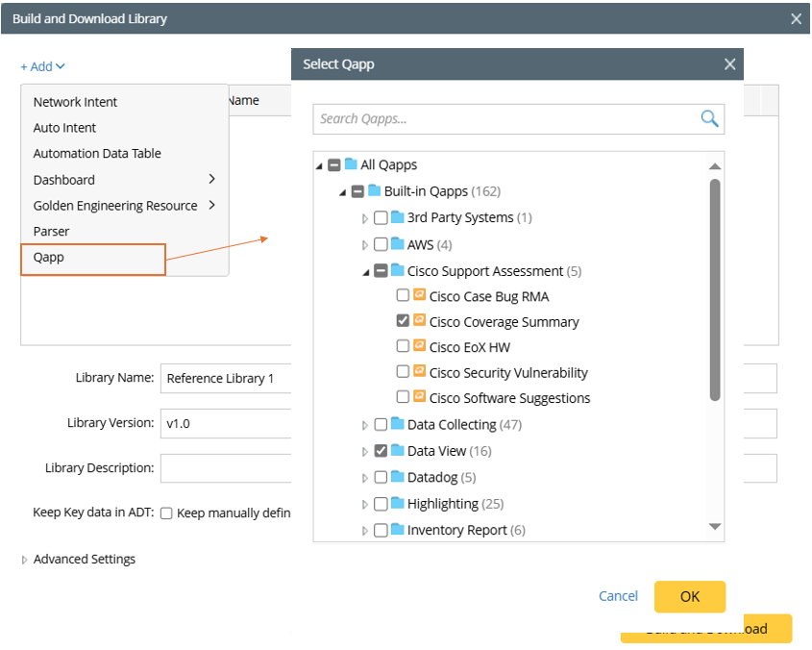812x650 pixels.
Task: Check the Cisco Security Vulnerability checkbox
Action: 404,372
